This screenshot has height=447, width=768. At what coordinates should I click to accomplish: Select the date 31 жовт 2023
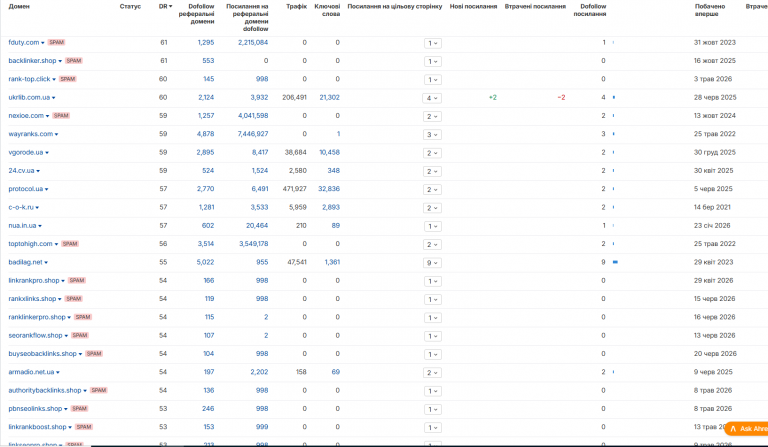click(715, 43)
